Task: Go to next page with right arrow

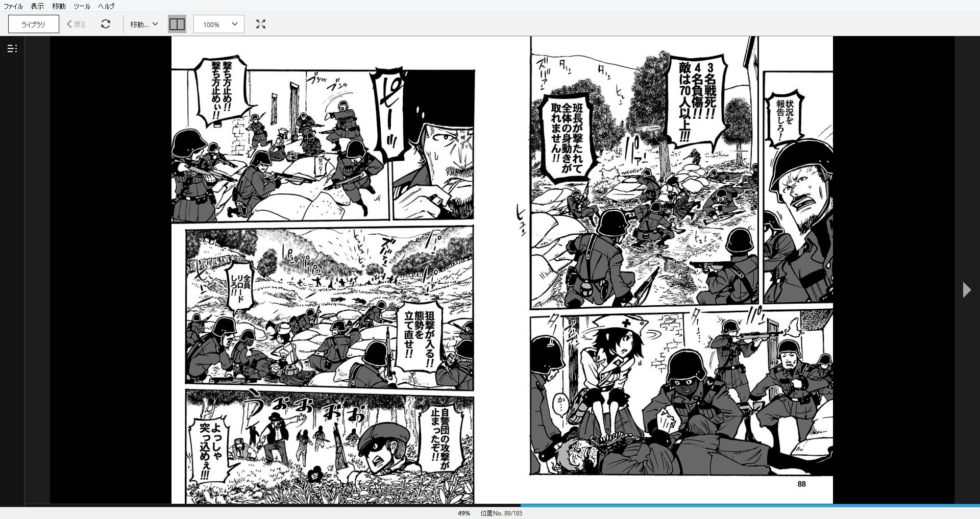Action: [967, 290]
